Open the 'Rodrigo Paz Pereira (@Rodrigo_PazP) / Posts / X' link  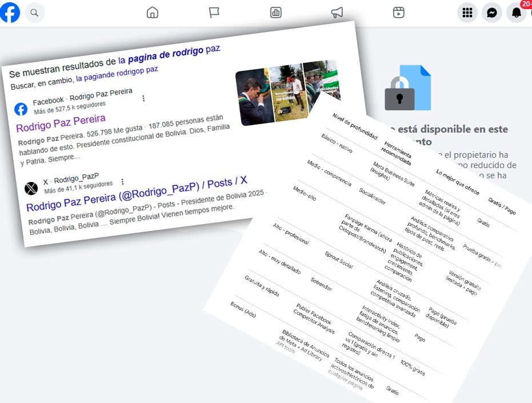click(137, 193)
